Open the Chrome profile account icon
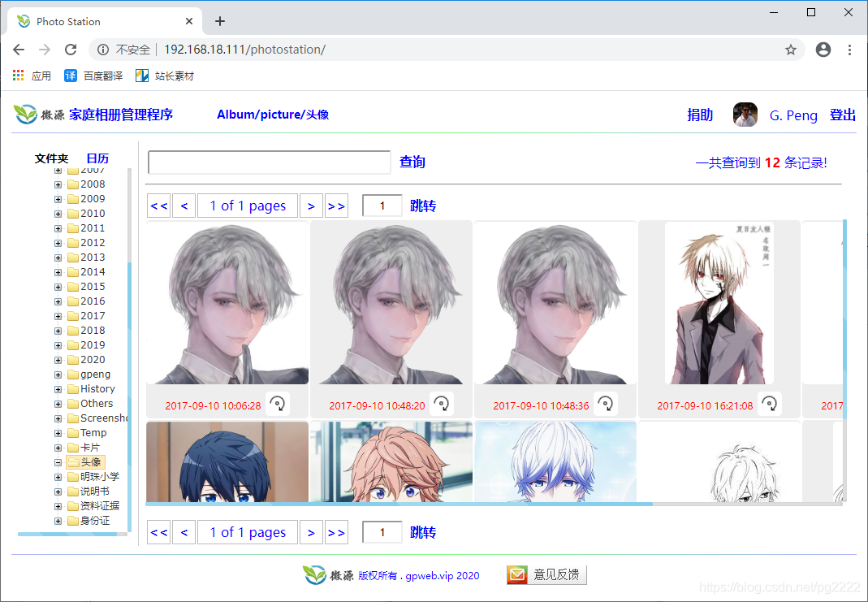Image resolution: width=868 pixels, height=602 pixels. tap(823, 50)
